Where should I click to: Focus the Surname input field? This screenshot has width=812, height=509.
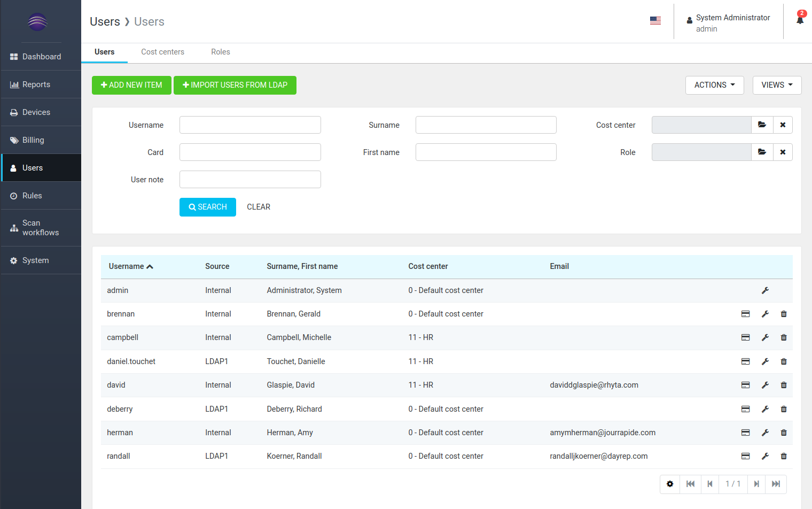pos(486,125)
